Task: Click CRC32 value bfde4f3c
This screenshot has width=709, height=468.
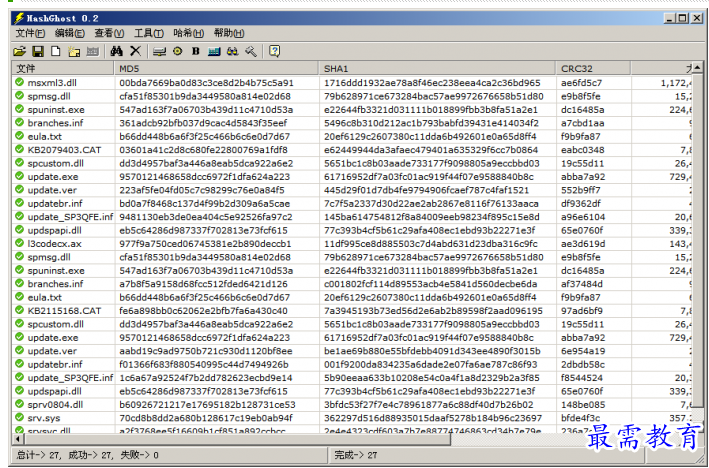Action: (581, 418)
